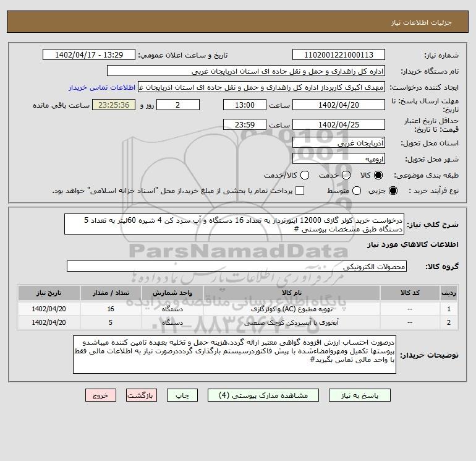The width and height of the screenshot is (476, 461).
Task: Click the price validity date 1402/04/25 field
Action: (339, 124)
